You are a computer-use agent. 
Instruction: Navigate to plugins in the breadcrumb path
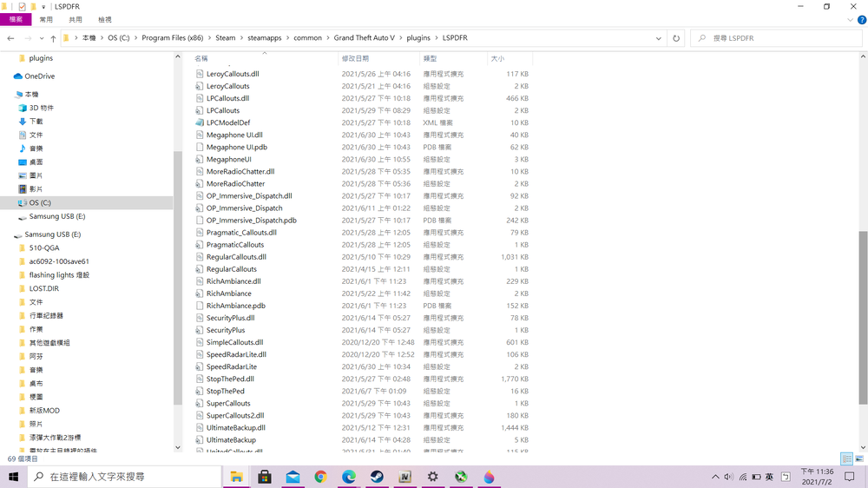pos(418,37)
